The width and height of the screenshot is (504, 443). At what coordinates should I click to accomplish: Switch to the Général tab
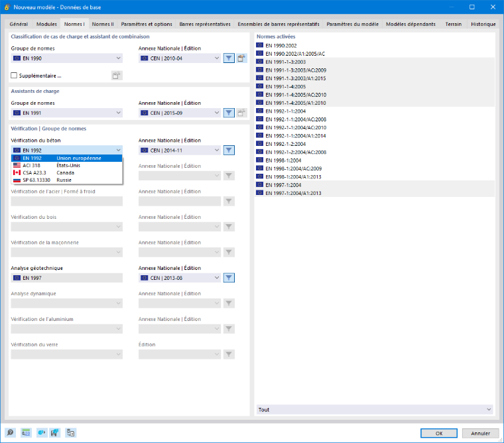tap(19, 24)
